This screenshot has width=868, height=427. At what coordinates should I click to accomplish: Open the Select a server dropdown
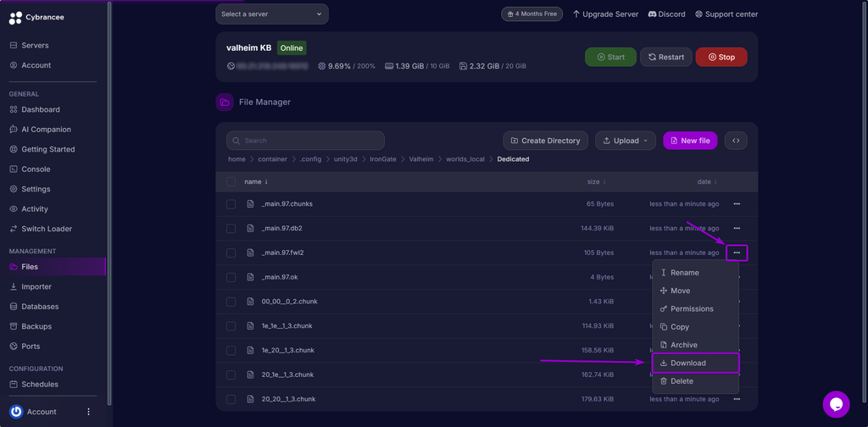[272, 14]
